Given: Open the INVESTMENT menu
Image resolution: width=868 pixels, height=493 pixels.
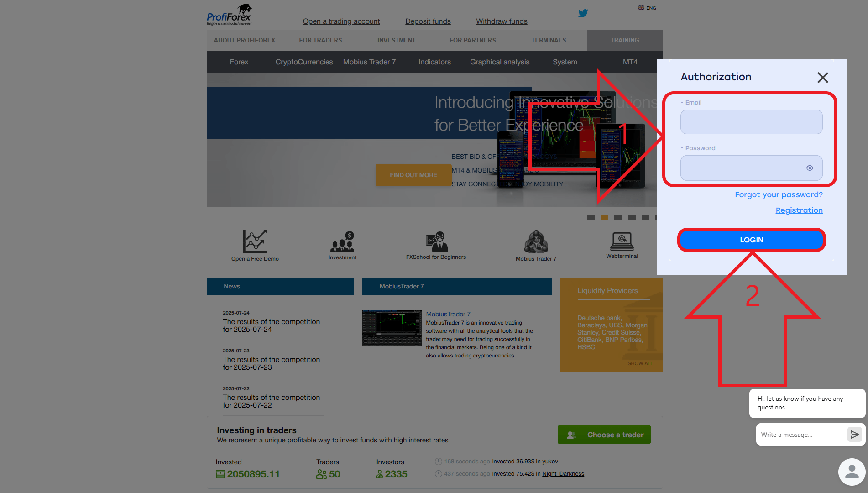Looking at the screenshot, I should [x=396, y=40].
